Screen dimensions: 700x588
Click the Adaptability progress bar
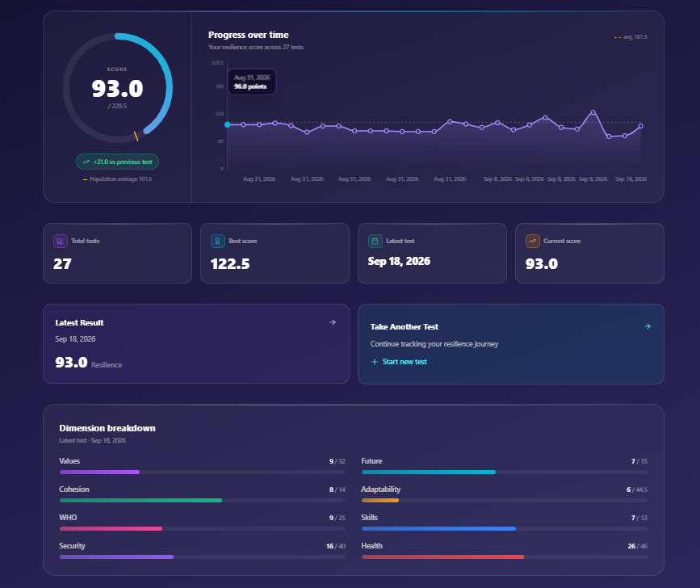tap(505, 501)
